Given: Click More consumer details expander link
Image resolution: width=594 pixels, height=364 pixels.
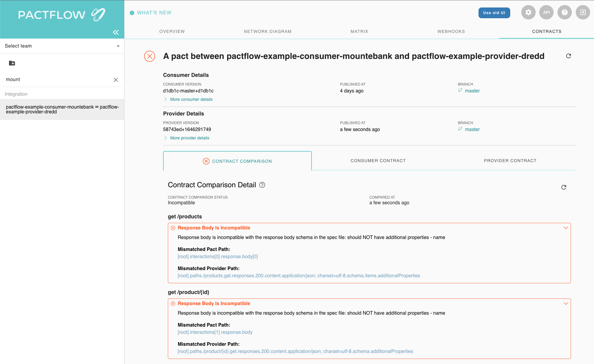Looking at the screenshot, I should coord(191,99).
